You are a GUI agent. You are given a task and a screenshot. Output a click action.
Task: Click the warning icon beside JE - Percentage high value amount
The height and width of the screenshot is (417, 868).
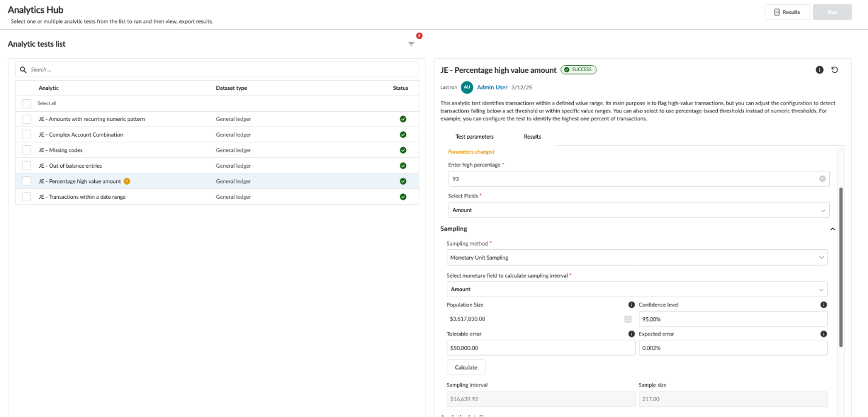point(127,181)
